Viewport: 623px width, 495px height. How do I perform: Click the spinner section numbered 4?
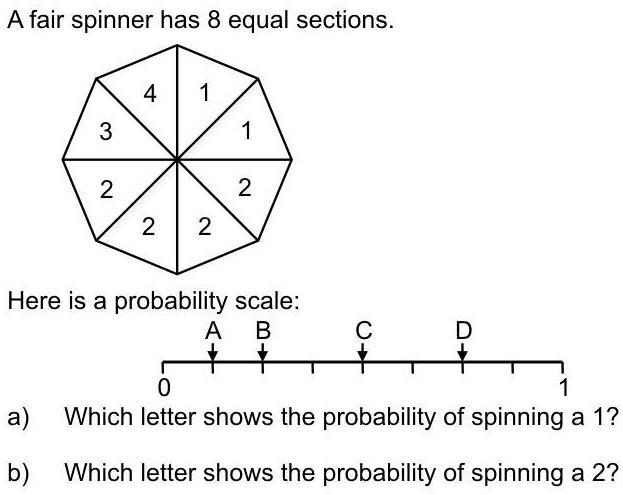pyautogui.click(x=150, y=95)
